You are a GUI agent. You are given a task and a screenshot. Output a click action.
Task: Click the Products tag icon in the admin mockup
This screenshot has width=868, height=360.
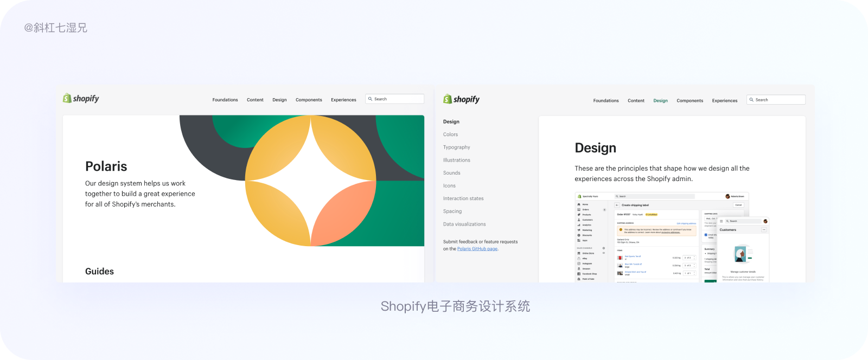click(x=579, y=215)
